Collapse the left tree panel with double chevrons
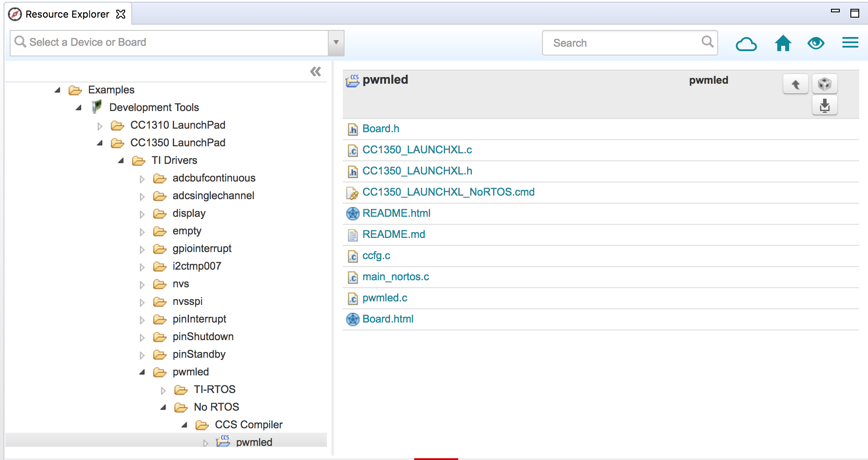The image size is (868, 460). point(315,71)
